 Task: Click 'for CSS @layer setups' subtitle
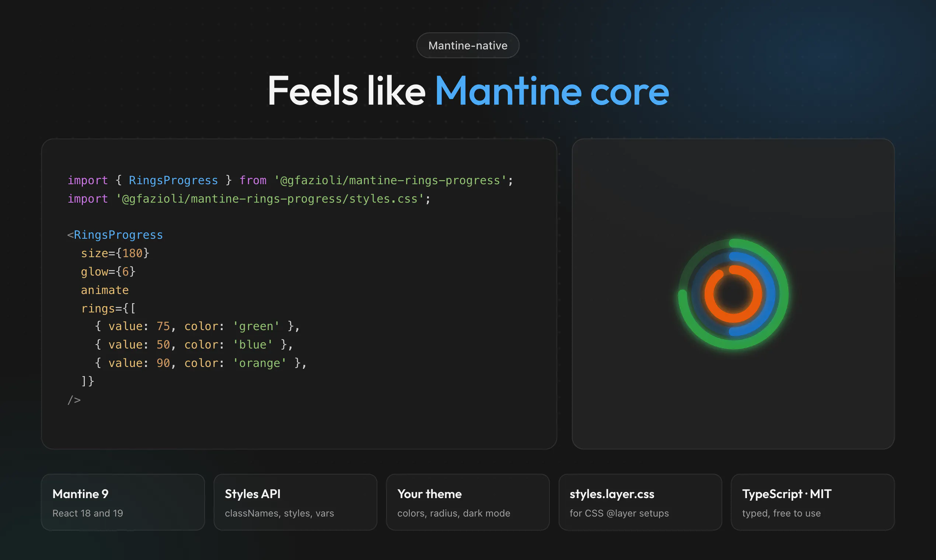pos(619,513)
